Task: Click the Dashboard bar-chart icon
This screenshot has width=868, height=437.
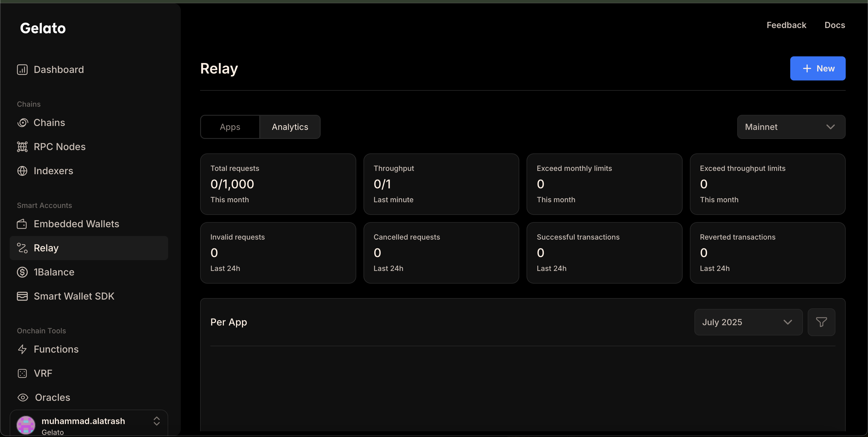Action: [x=22, y=70]
